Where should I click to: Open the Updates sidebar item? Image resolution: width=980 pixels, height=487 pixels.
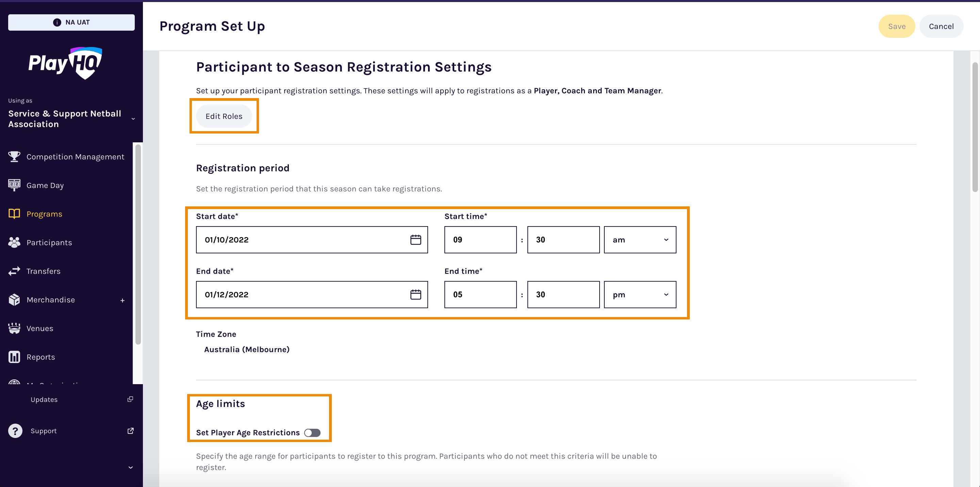coord(44,399)
